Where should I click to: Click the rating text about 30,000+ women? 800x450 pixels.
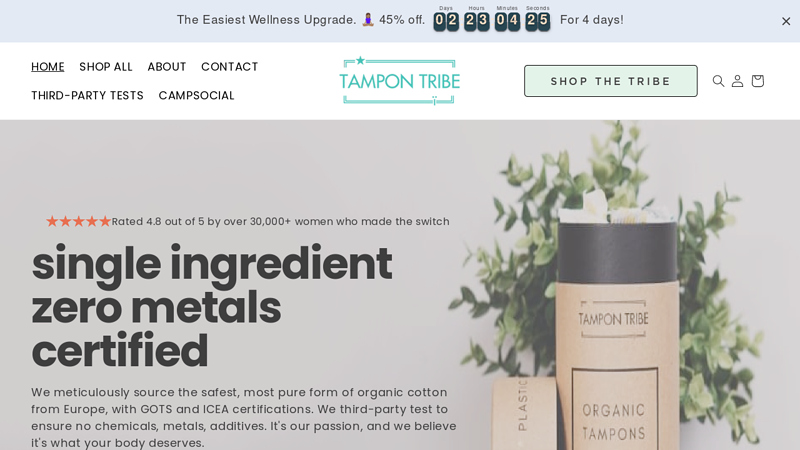pos(281,221)
